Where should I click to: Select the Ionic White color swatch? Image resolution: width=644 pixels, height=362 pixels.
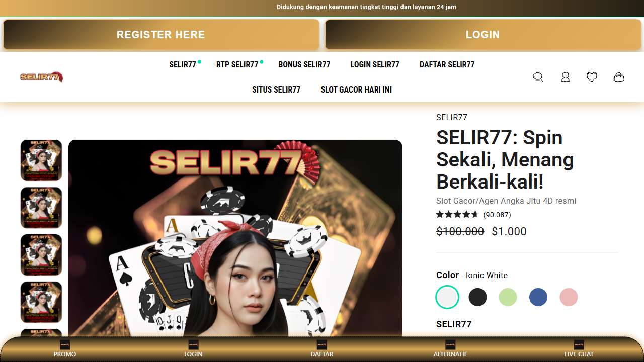pyautogui.click(x=447, y=297)
